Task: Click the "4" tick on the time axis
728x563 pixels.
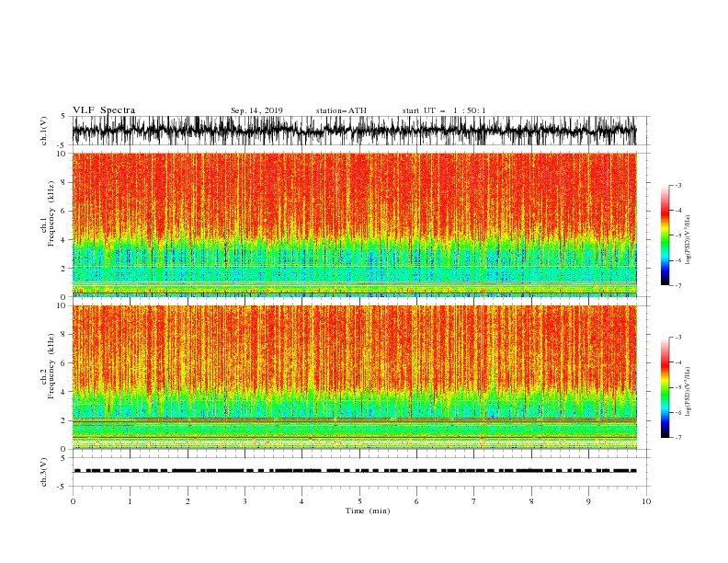Action: point(301,501)
